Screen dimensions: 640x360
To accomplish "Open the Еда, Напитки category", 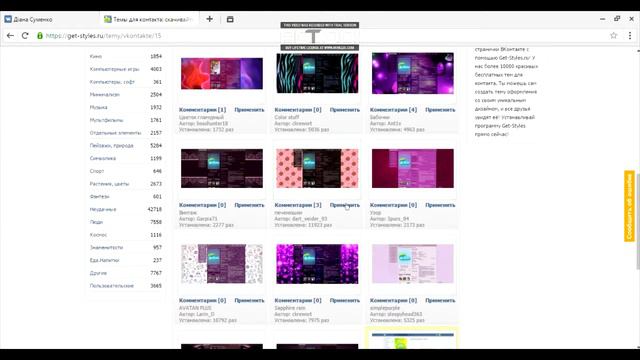I will point(104,260).
